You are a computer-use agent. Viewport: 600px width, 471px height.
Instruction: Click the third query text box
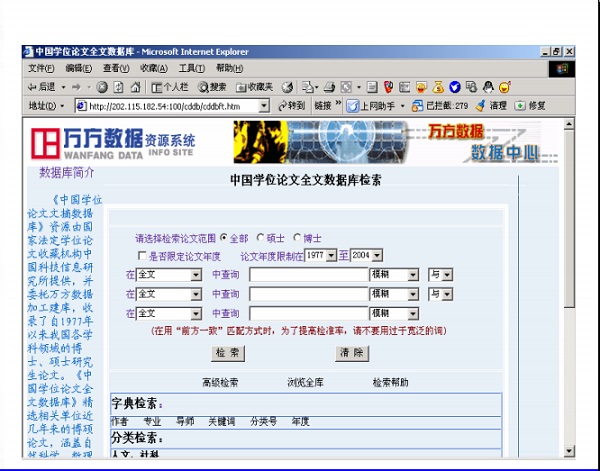pyautogui.click(x=309, y=314)
